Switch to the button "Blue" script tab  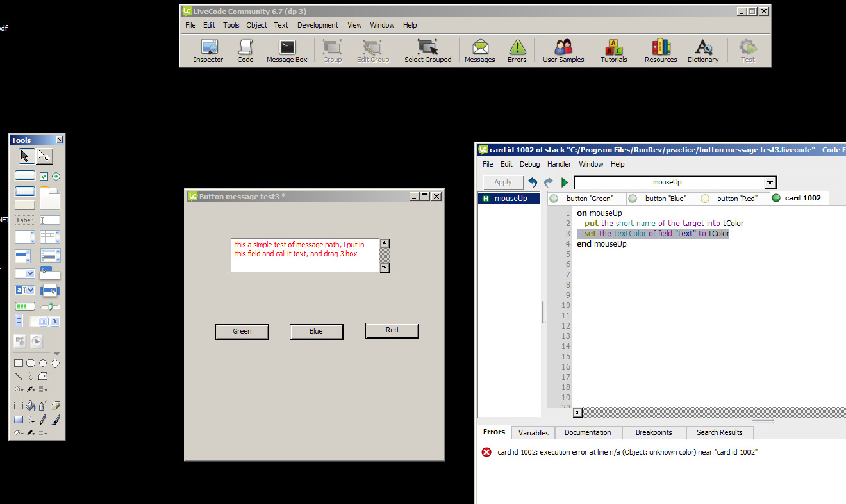663,199
